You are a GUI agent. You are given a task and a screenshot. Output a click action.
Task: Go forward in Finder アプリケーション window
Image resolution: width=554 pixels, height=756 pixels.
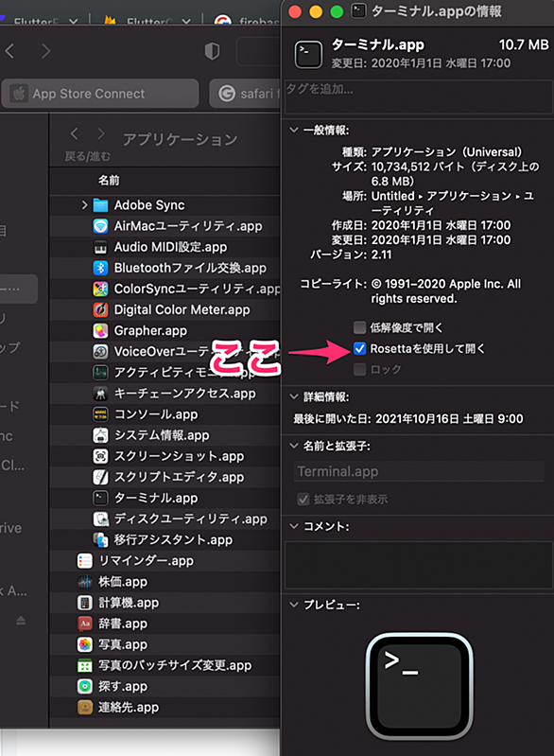[100, 133]
